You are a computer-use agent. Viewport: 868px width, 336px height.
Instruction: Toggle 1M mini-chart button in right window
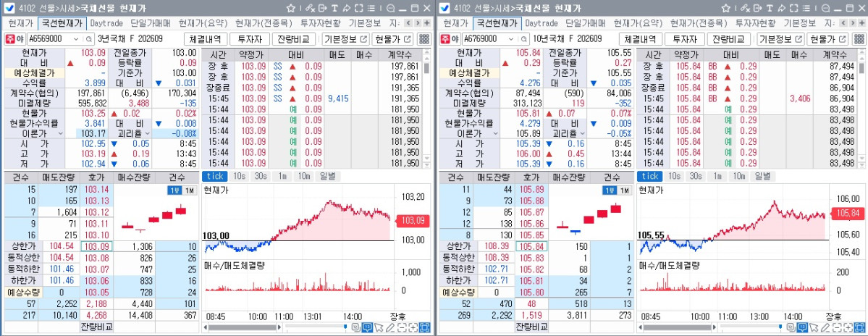(625, 190)
